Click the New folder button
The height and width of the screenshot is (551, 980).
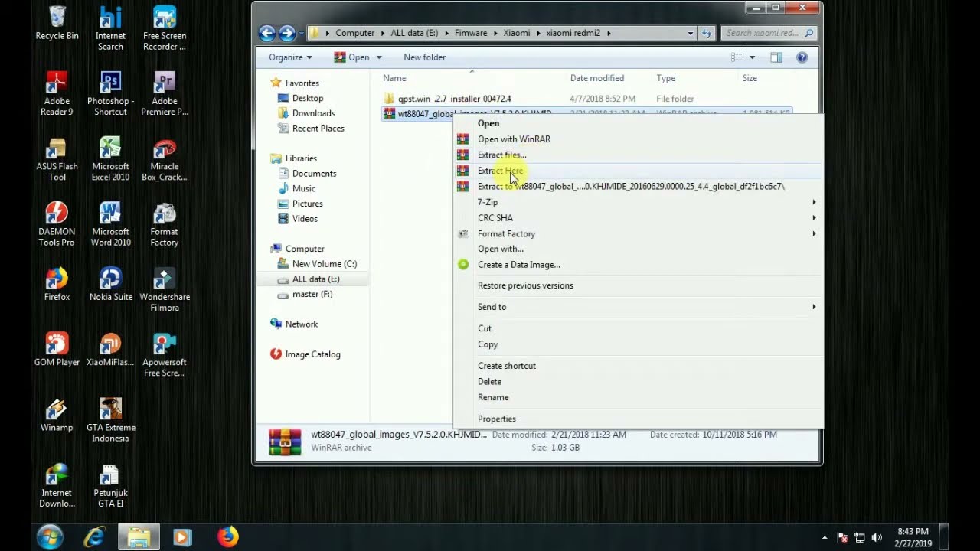[x=424, y=57]
